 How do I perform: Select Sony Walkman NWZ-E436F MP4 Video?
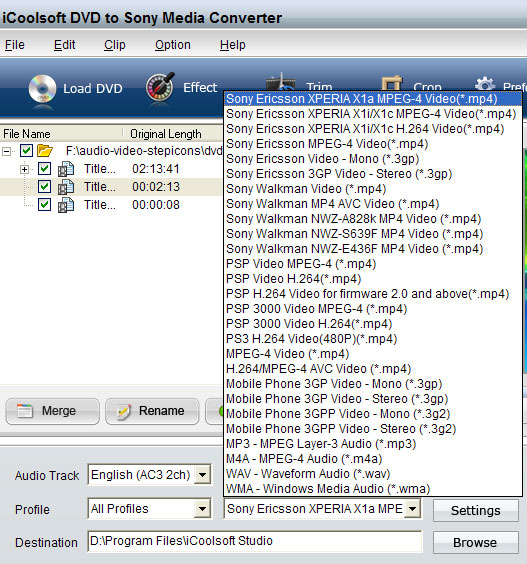point(373,249)
